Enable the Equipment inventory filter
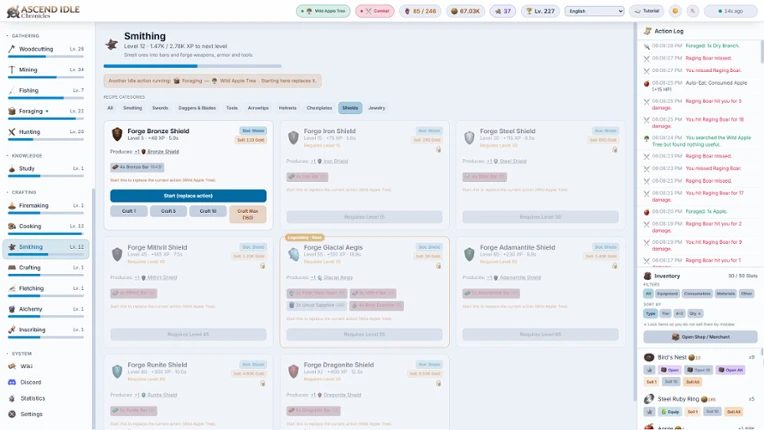 (667, 294)
